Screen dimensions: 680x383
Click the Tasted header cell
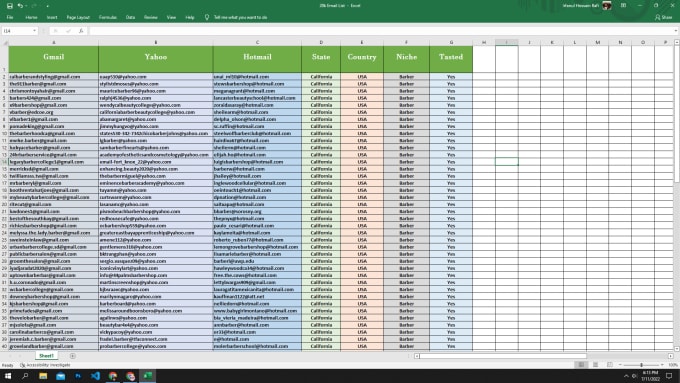tap(451, 59)
